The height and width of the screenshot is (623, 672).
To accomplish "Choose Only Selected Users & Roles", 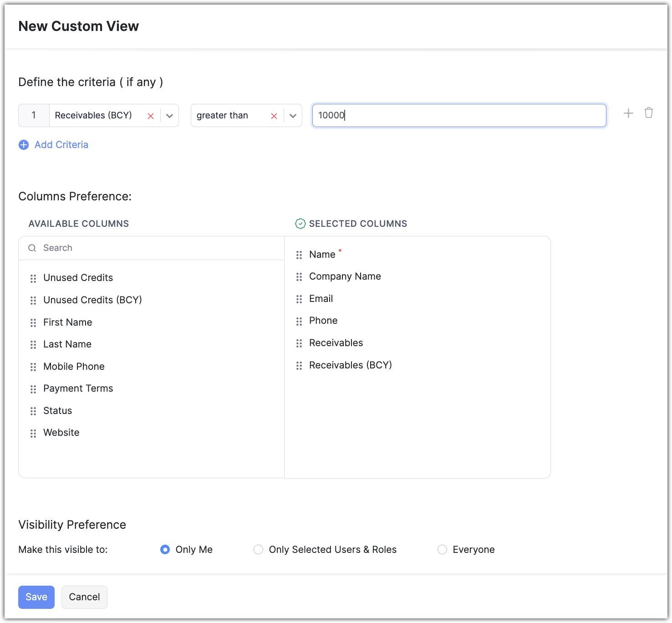I will 259,550.
